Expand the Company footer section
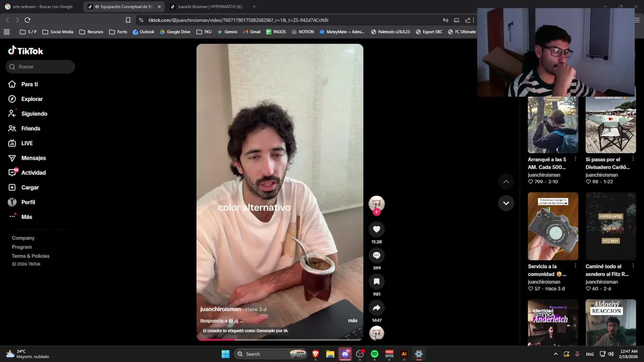This screenshot has width=644, height=362. [23, 238]
